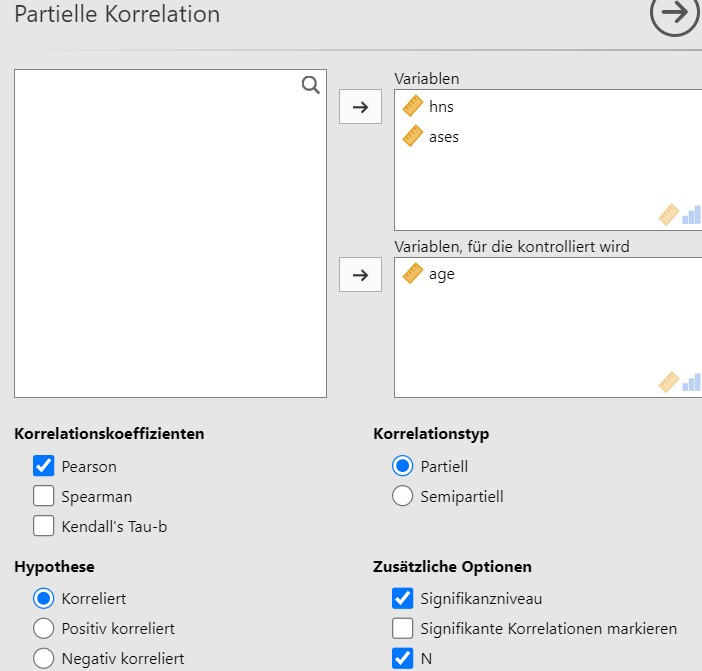Click arrow button next to Variablen box
Image resolution: width=702 pixels, height=671 pixels.
(x=360, y=107)
